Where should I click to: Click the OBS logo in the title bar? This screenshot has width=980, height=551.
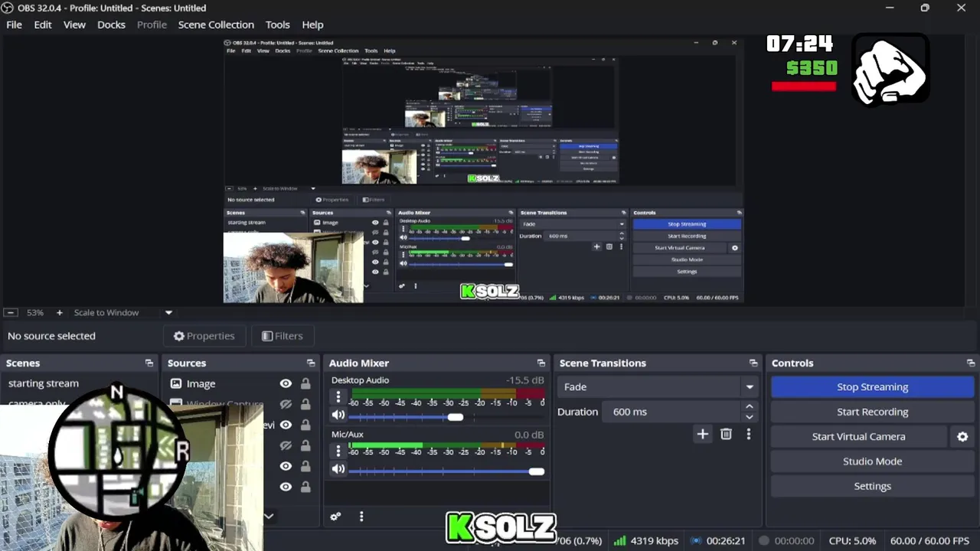pos(7,8)
